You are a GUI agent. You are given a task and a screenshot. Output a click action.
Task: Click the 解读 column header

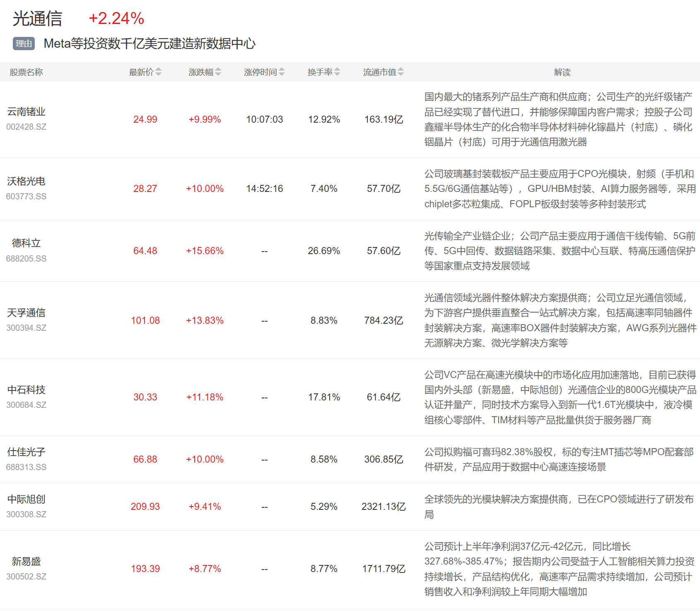pos(562,72)
